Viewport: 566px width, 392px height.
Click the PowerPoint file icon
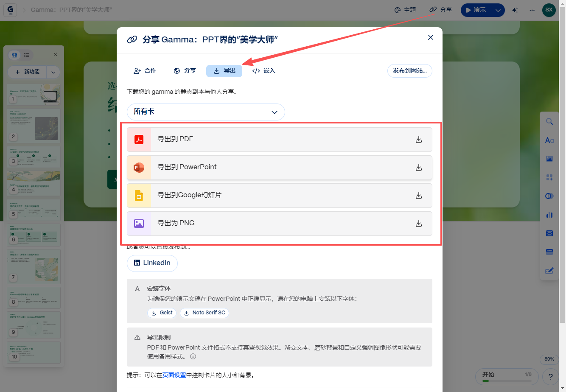pos(139,168)
